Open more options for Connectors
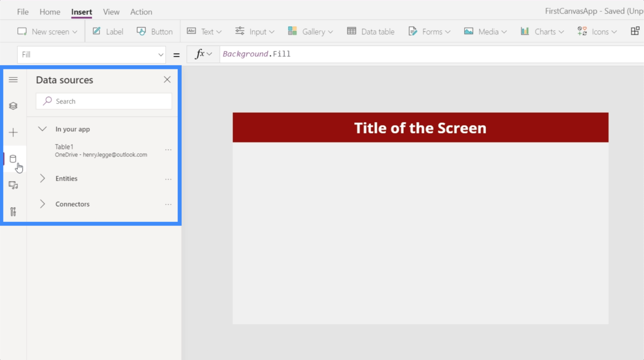 pyautogui.click(x=168, y=205)
